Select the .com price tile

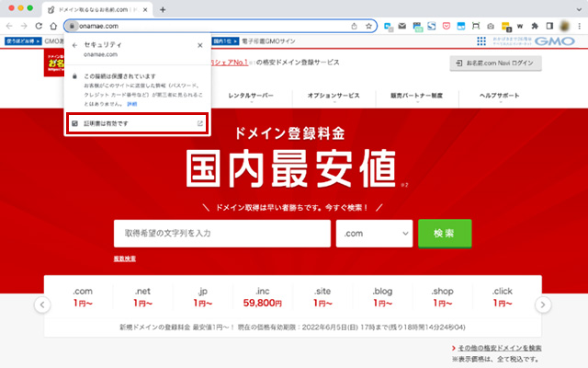click(83, 296)
